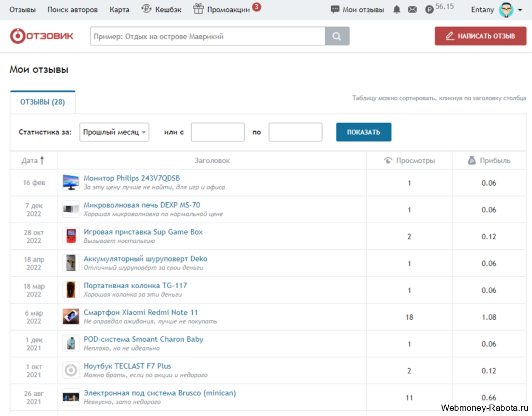
Task: Click the ruble balance coin icon
Action: (429, 9)
